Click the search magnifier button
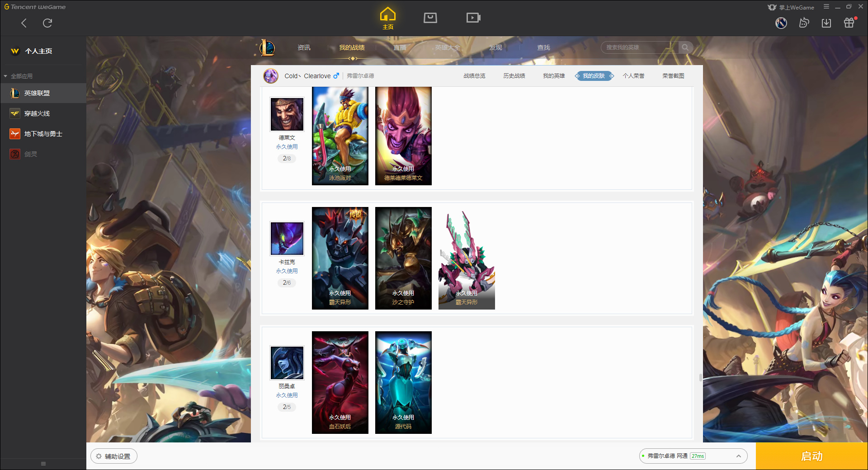Screen dimensions: 868x470 pyautogui.click(x=685, y=47)
